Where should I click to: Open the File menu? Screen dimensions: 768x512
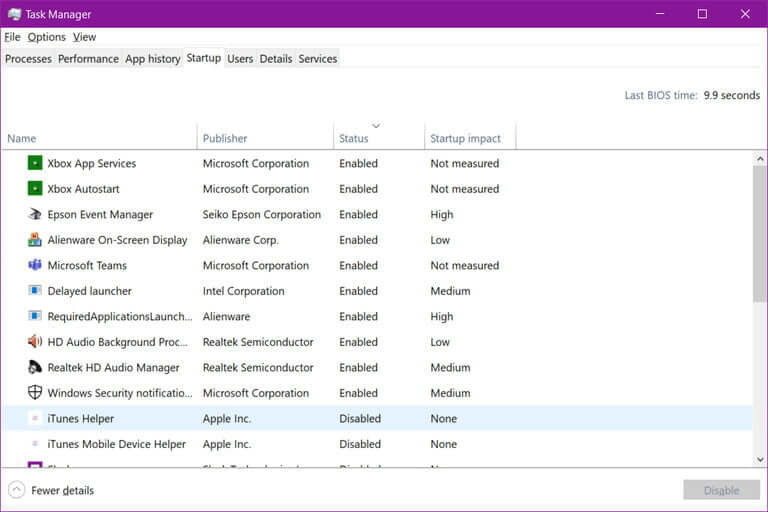click(12, 37)
